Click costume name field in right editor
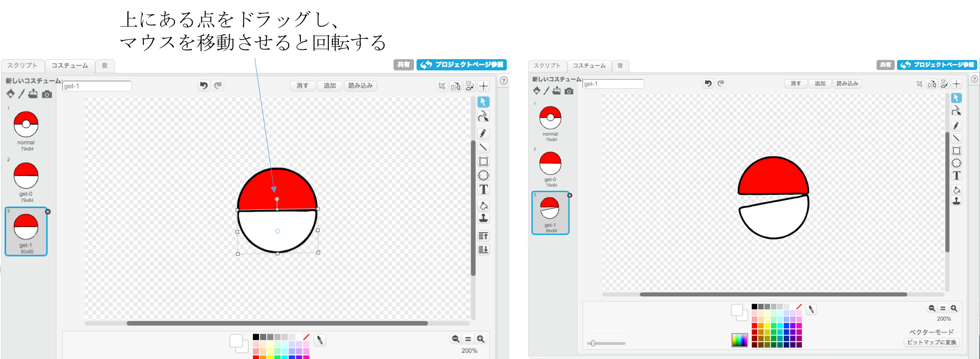Image resolution: width=980 pixels, height=359 pixels. pos(613,84)
